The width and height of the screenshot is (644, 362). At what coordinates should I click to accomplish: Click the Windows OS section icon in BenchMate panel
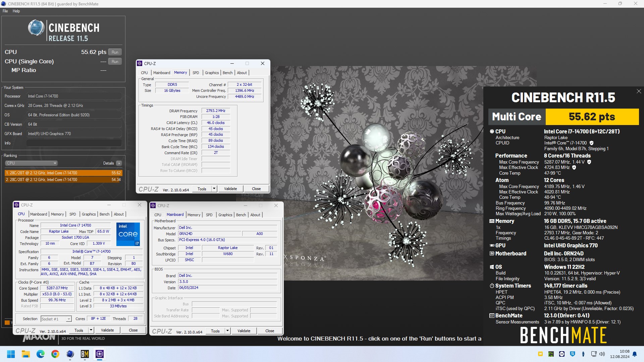pyautogui.click(x=492, y=267)
